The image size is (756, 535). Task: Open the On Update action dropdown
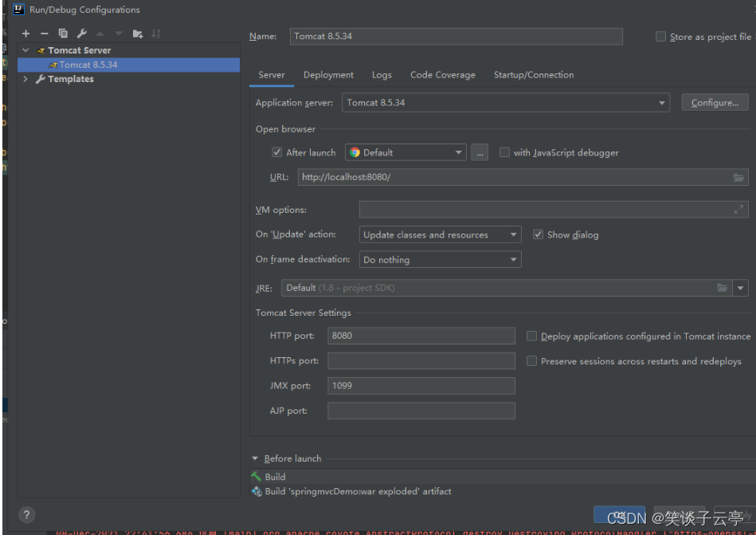tap(441, 234)
